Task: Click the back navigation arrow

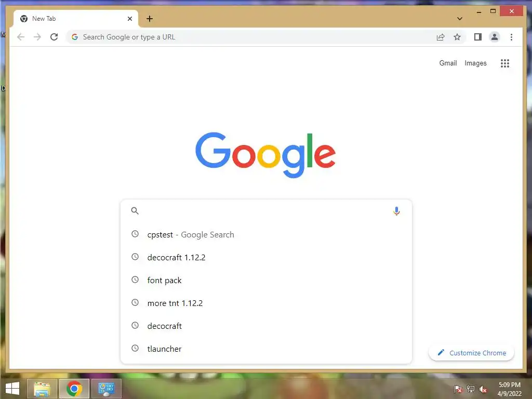Action: coord(21,37)
